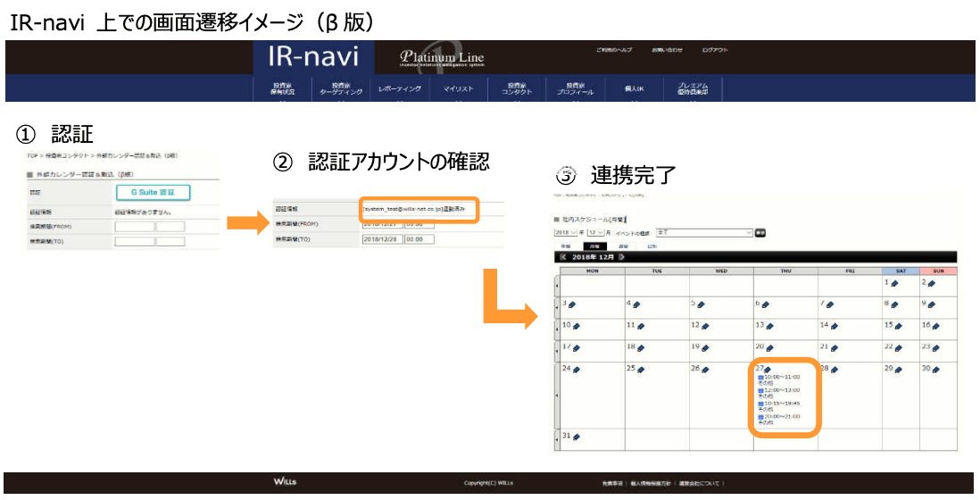The height and width of the screenshot is (500, 980).
Task: Click the edit pencil icon on December 9
Action: (933, 305)
